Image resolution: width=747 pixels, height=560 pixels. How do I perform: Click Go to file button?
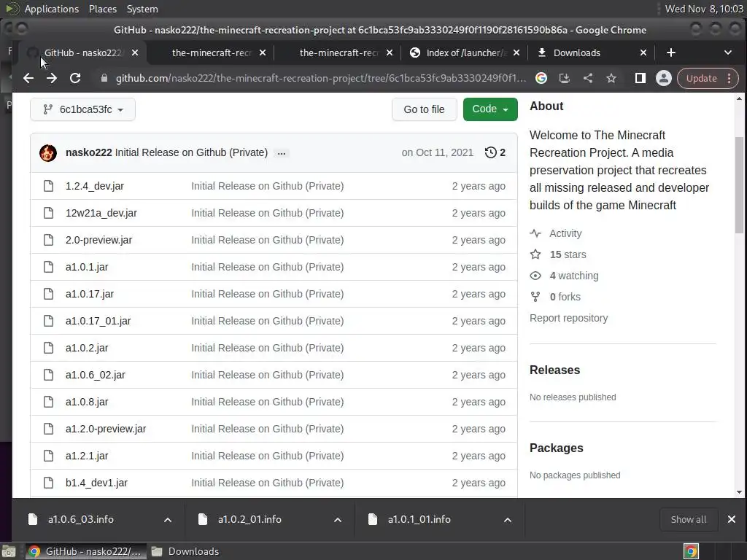coord(424,109)
